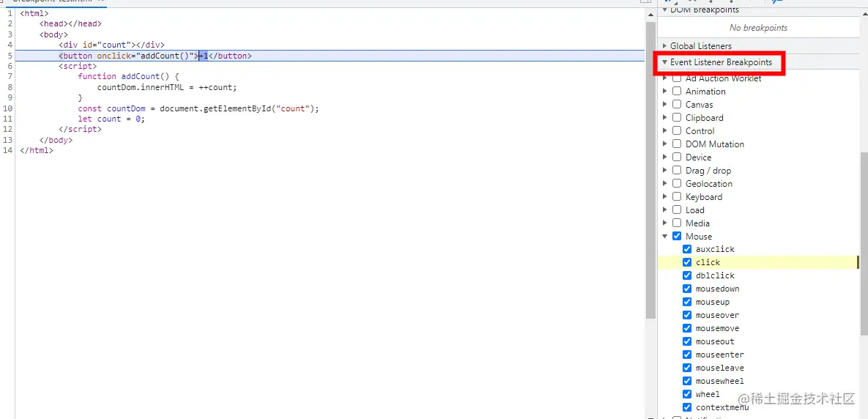Collapse the Mouse category arrow
This screenshot has height=419, width=868.
[x=665, y=237]
